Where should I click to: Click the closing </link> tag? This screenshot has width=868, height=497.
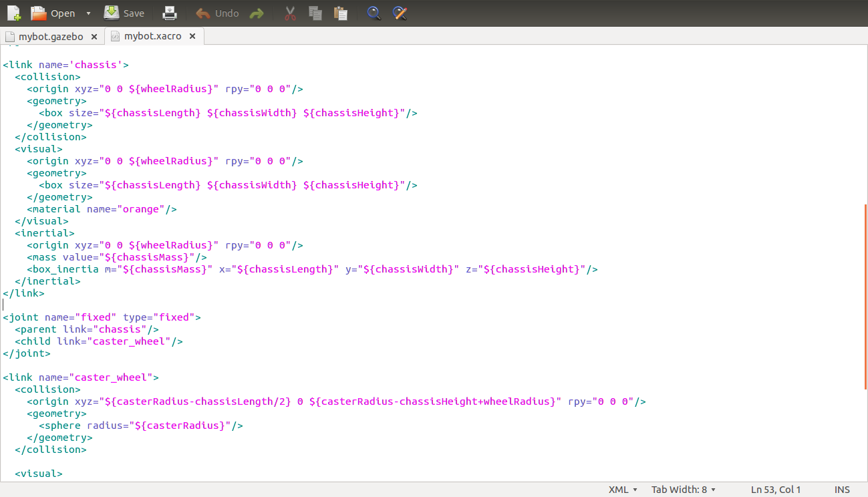(x=23, y=293)
